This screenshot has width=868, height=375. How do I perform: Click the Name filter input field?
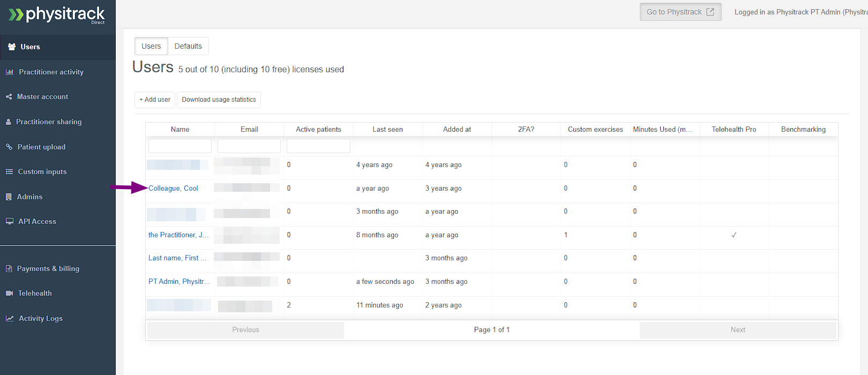pyautogui.click(x=180, y=146)
